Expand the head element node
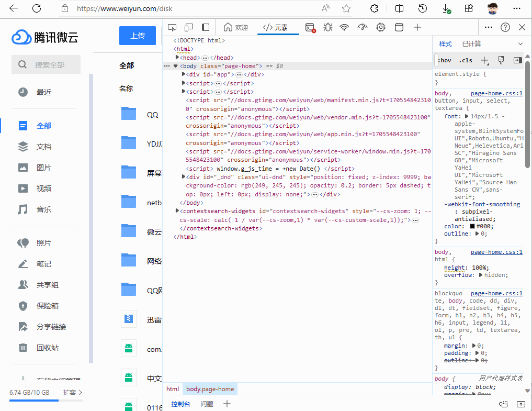The image size is (532, 411). [x=177, y=58]
